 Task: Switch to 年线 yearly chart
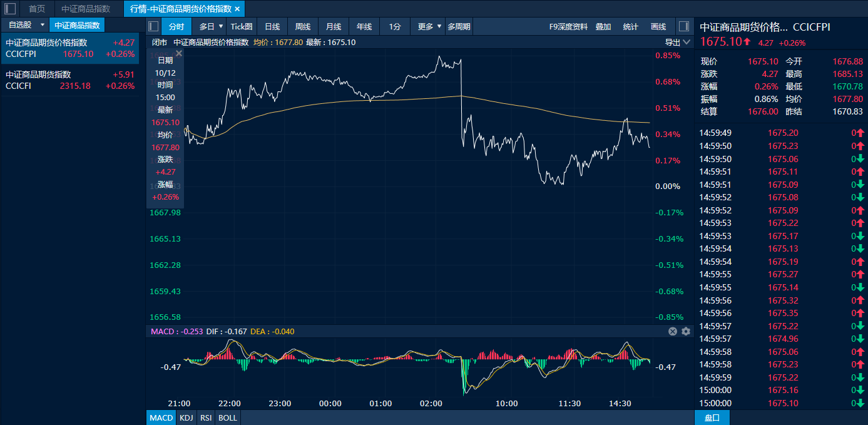coord(364,26)
